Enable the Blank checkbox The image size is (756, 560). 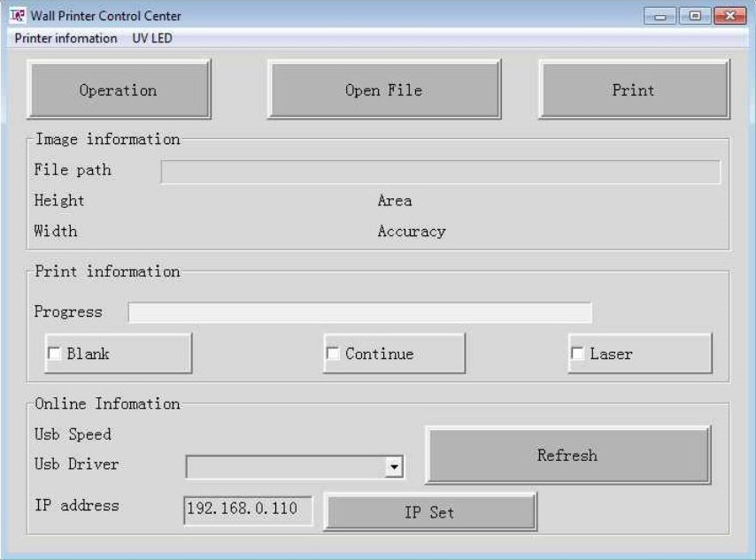(55, 353)
